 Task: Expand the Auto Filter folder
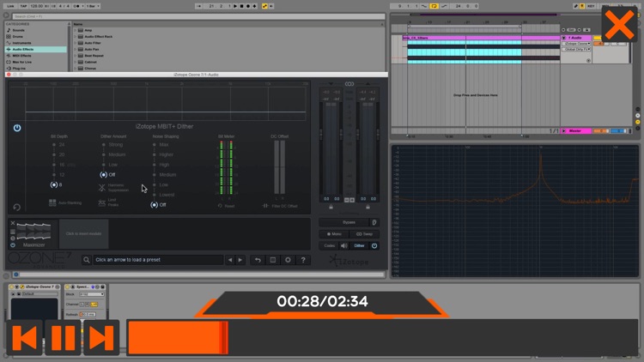pos(76,43)
